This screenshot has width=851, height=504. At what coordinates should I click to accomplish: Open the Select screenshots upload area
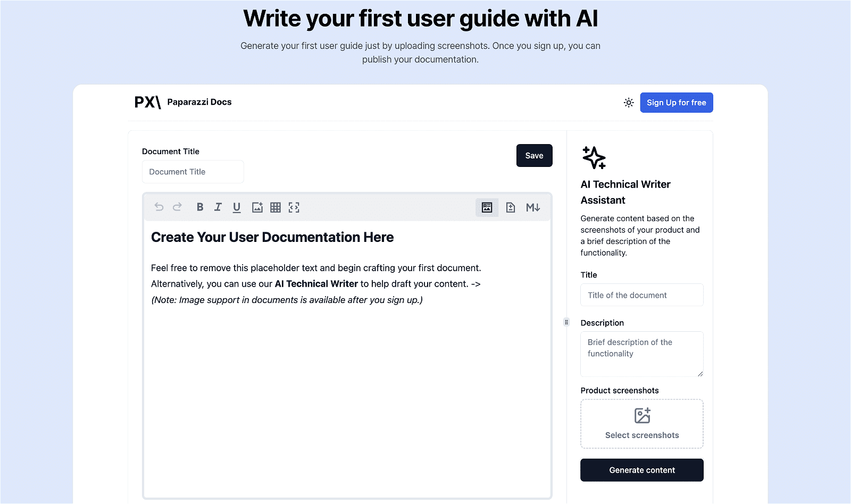point(641,424)
